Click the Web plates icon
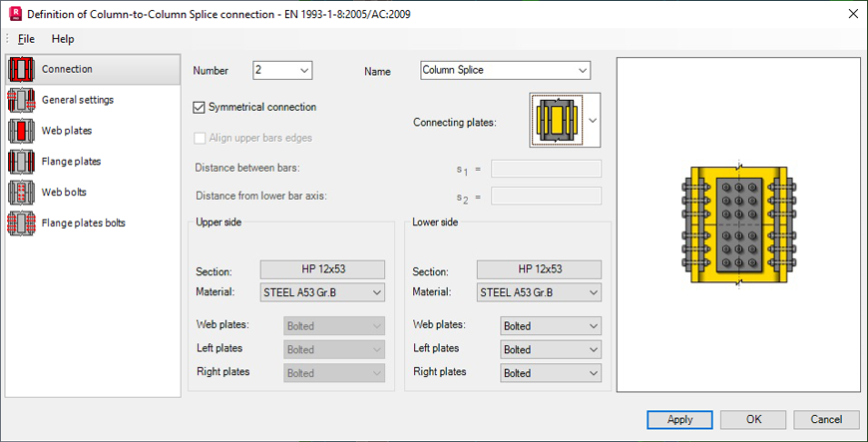The height and width of the screenshot is (442, 868). (22, 131)
